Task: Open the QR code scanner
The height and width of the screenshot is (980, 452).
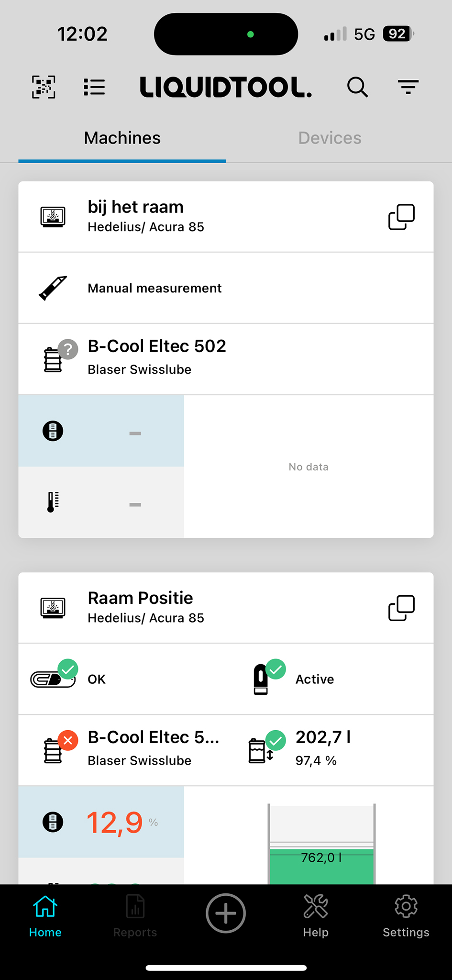Action: [44, 87]
